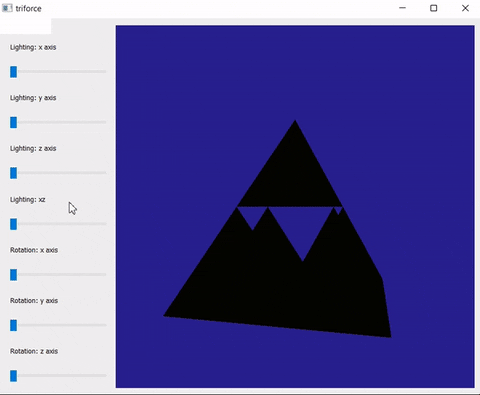Close the triforce window
Image resolution: width=480 pixels, height=395 pixels.
[x=465, y=8]
